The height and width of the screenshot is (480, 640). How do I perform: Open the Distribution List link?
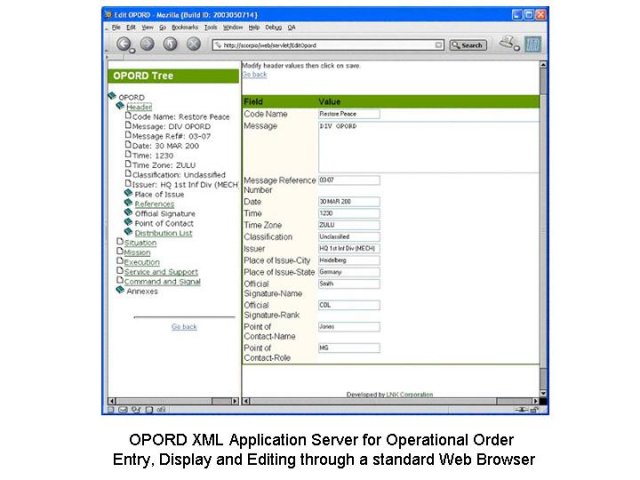pyautogui.click(x=163, y=233)
